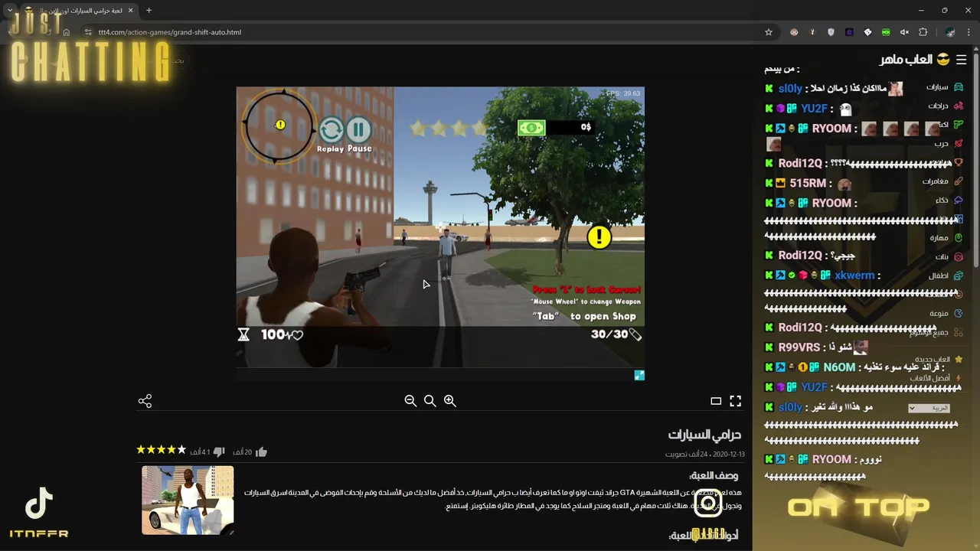Image resolution: width=980 pixels, height=551 pixels.
Task: Open the مغامرات adventures category
Action: (943, 181)
